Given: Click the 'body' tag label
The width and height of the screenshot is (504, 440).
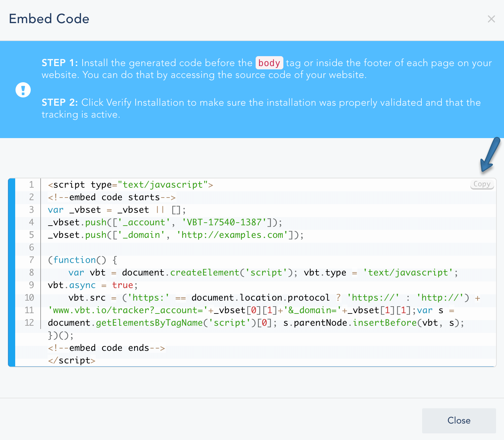Looking at the screenshot, I should click(x=269, y=63).
